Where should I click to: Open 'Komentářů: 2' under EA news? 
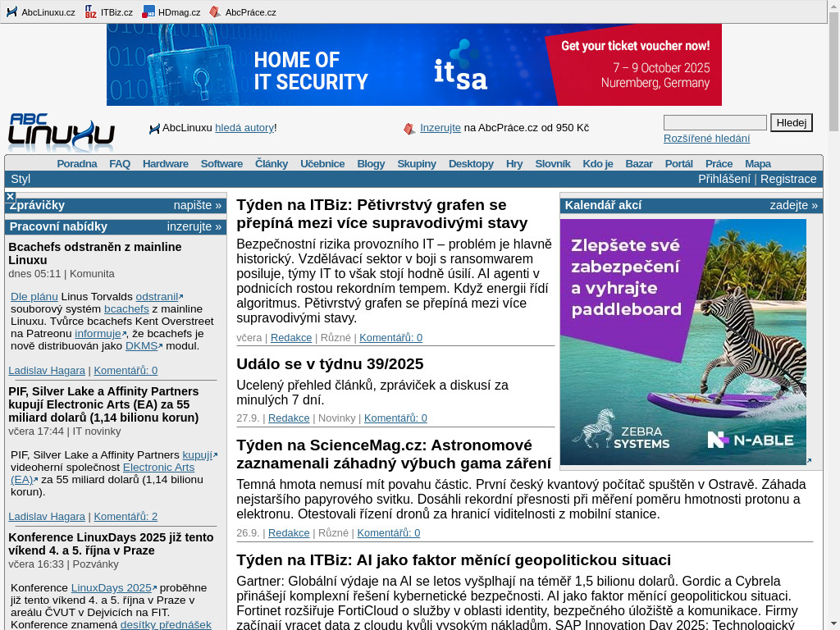coord(126,517)
